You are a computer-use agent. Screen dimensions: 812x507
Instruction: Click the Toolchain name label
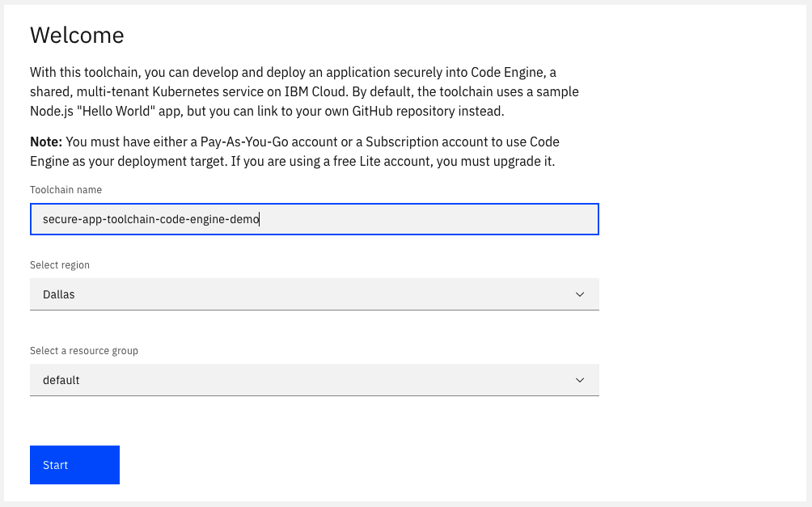[x=66, y=189]
